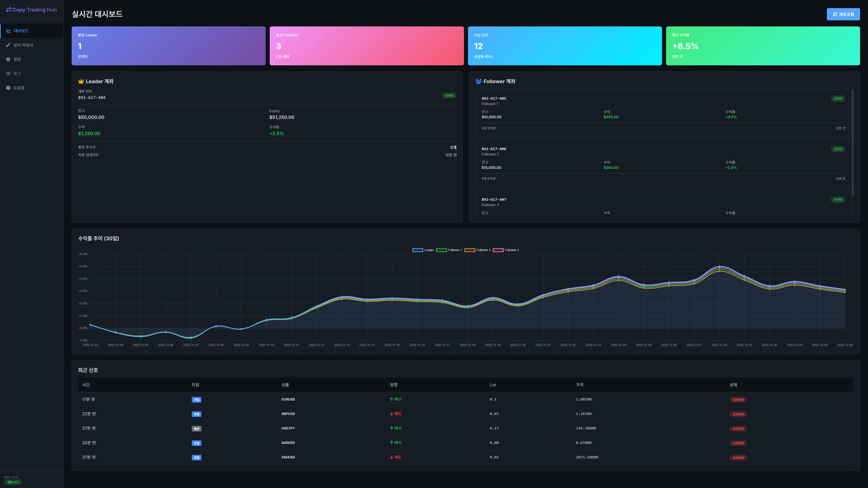Click the Copy Trading Hub logo icon
Viewport: 868px width, 488px height.
[x=8, y=10]
